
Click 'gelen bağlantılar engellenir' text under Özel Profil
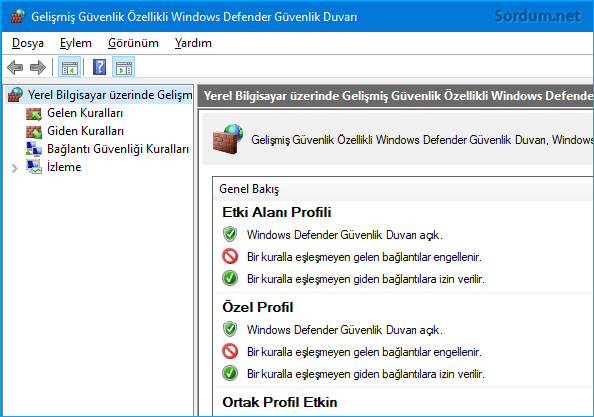[x=417, y=352]
